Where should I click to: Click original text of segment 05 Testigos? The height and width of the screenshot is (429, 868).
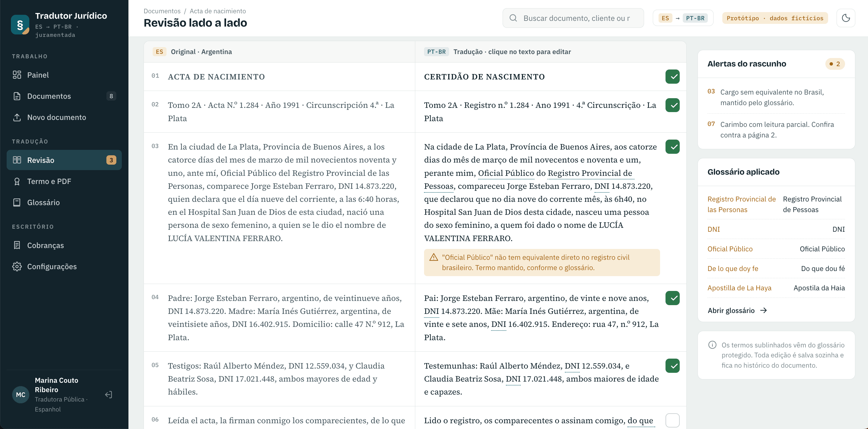click(276, 379)
